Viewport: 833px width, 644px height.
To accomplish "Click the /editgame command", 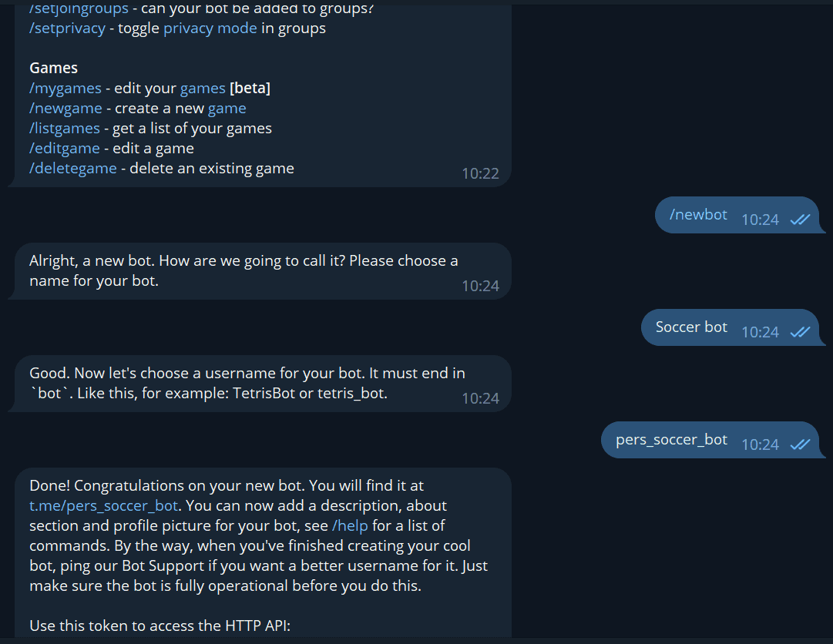I will tap(65, 149).
